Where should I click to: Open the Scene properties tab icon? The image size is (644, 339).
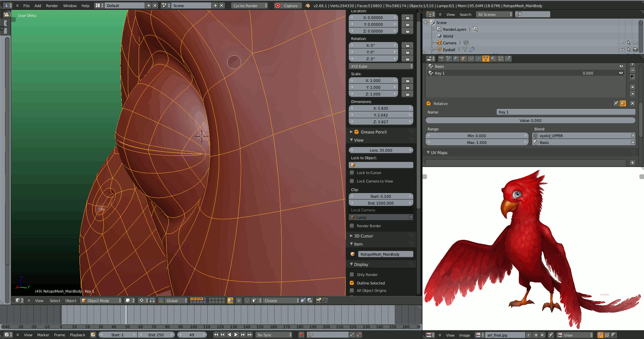(x=448, y=59)
